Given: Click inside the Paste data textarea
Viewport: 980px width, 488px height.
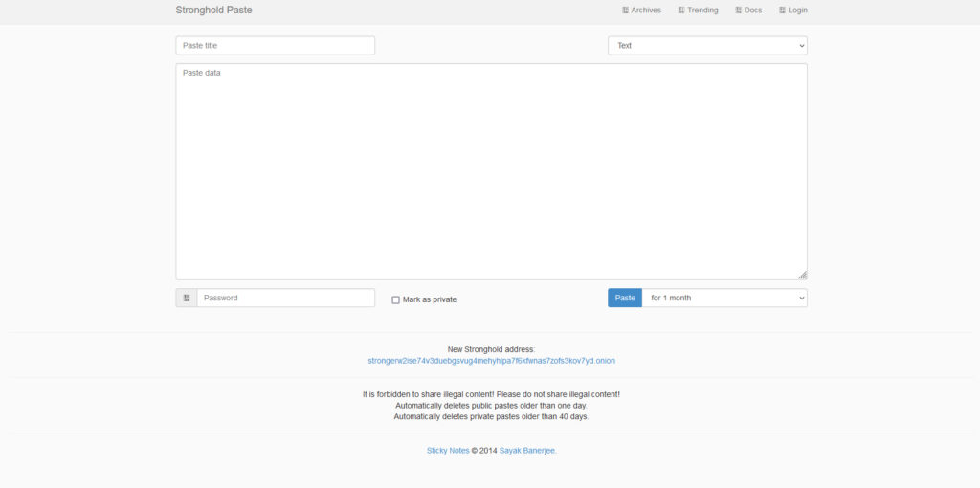Looking at the screenshot, I should [491, 172].
